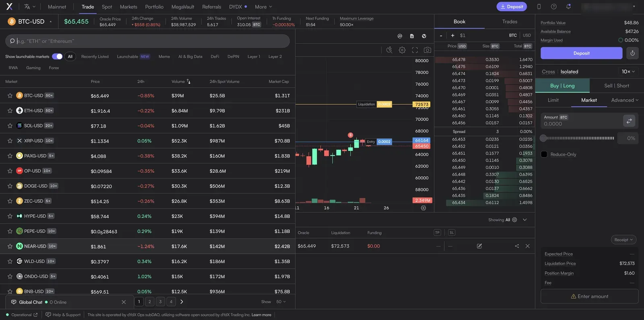Expand the BTC-USD market selector arrow
Screen dimensions: 644x320
click(x=51, y=22)
